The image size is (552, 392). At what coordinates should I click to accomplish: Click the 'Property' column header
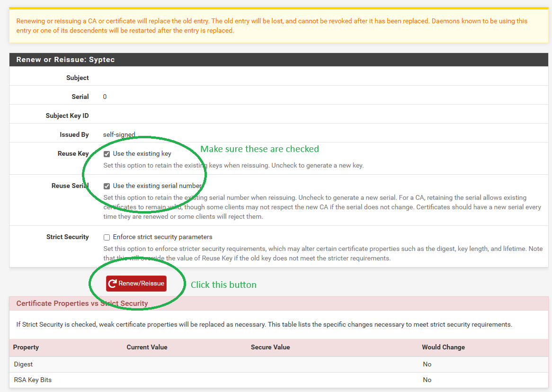[x=26, y=347]
